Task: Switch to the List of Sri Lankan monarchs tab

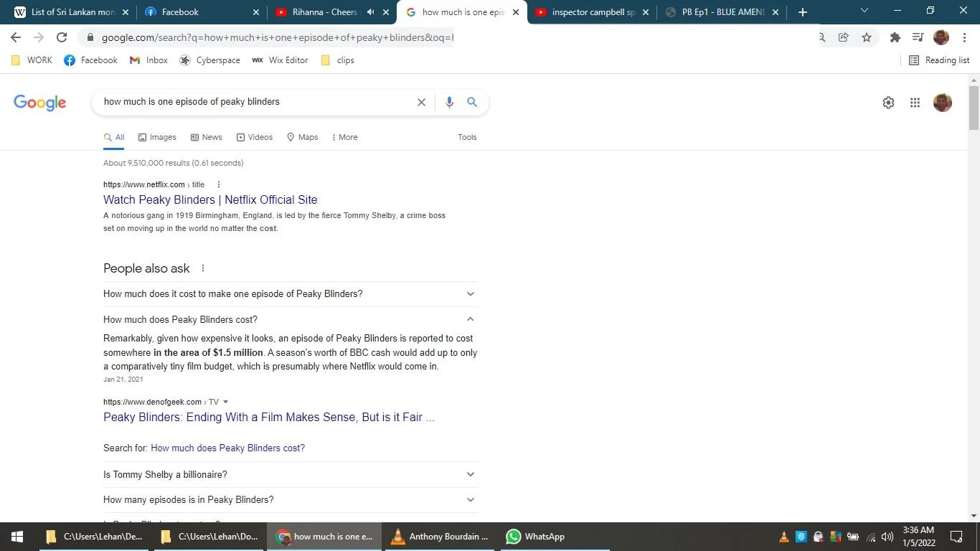Action: point(72,12)
